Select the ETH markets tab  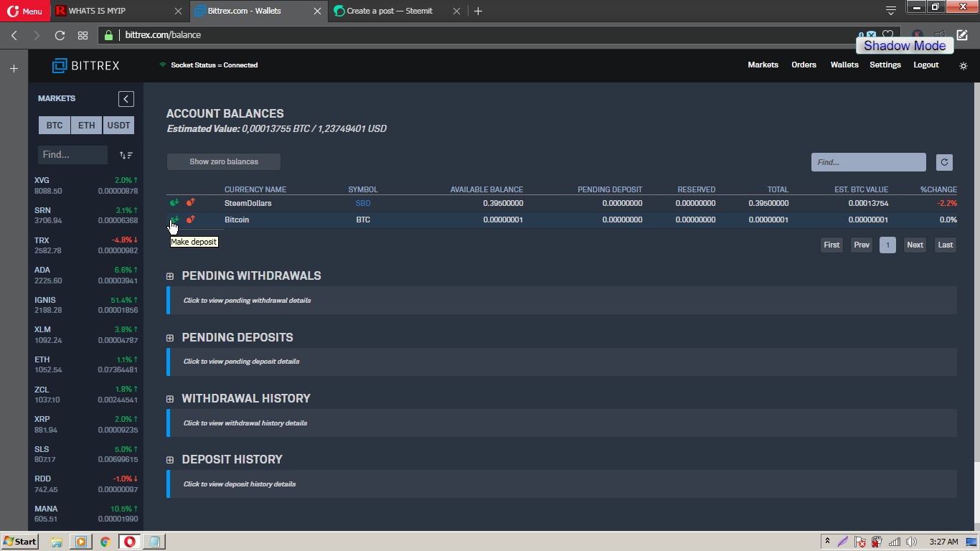(x=87, y=126)
